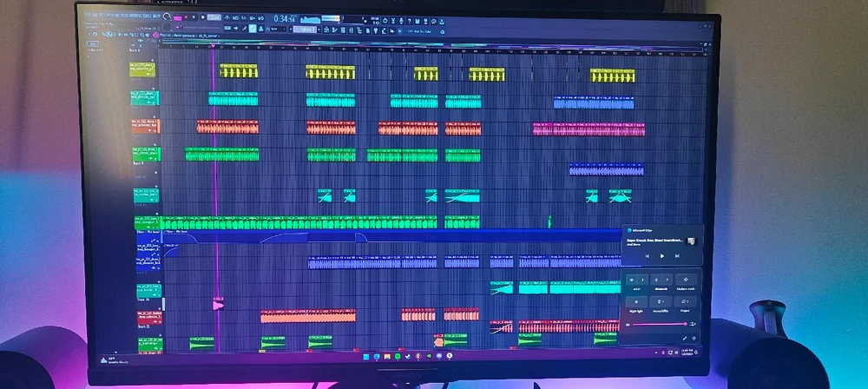Toggle the overdub recording icon
868x389 pixels.
coord(252,17)
